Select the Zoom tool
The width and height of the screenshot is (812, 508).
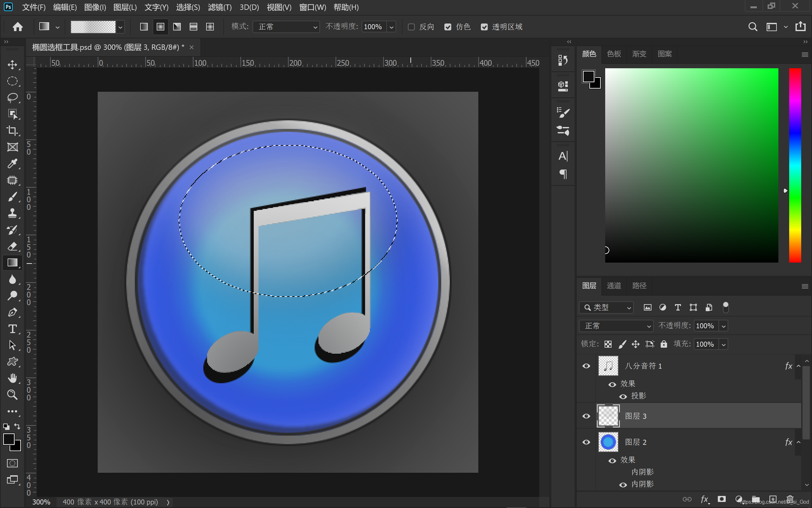[x=12, y=394]
